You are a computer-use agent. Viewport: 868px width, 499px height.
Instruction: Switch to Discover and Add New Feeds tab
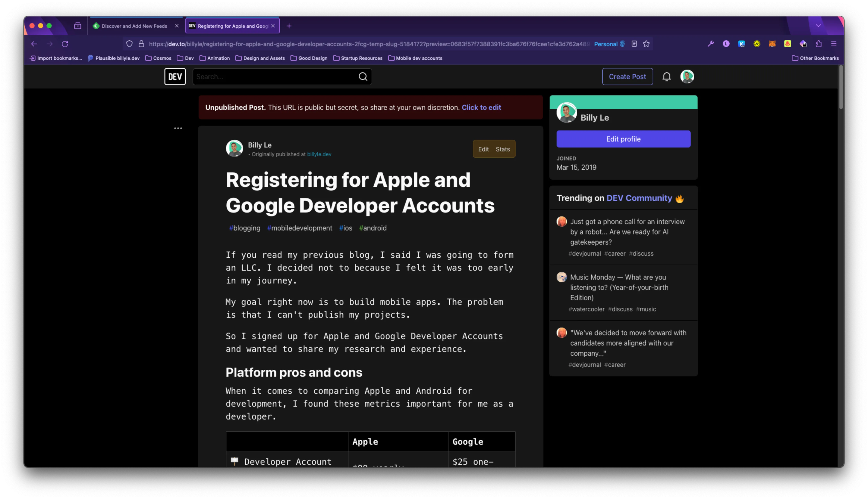click(134, 26)
